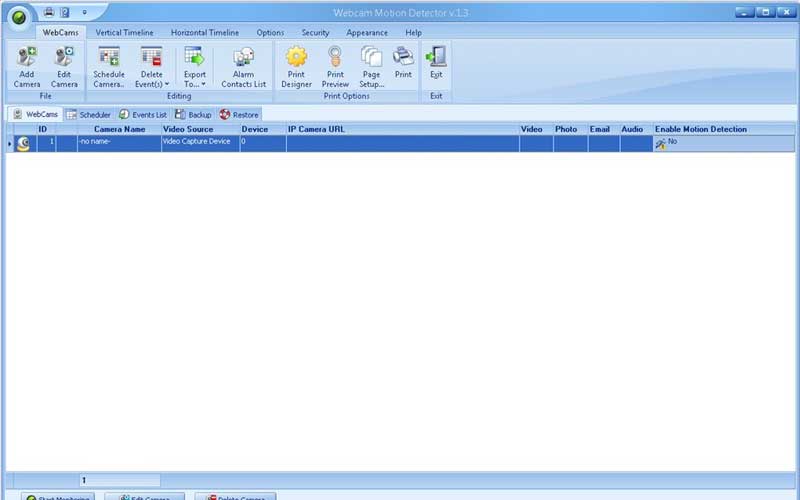Viewport: 800px width, 500px height.
Task: Click Edit Camera in the ribbon File group
Action: click(64, 67)
